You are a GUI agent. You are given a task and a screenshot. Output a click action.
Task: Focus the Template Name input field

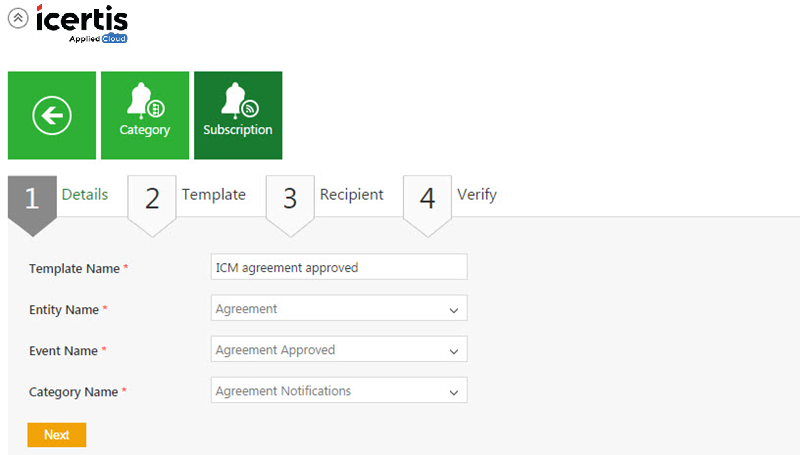[x=339, y=267]
